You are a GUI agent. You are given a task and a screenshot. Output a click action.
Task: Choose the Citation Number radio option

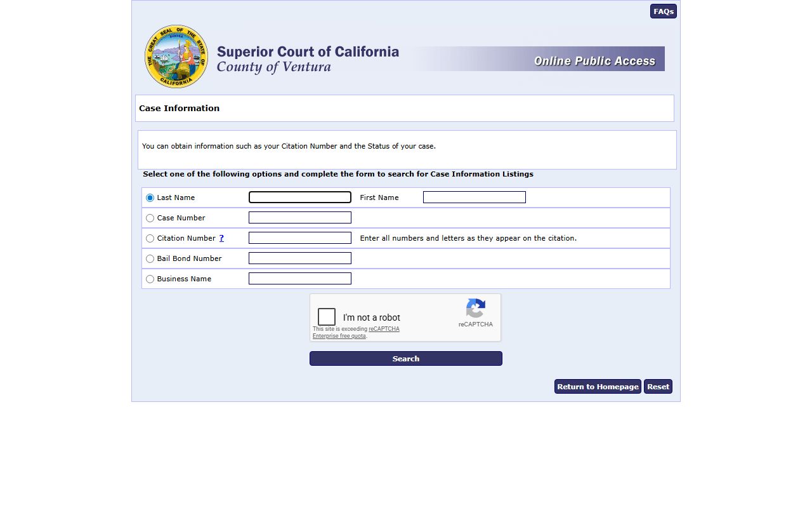[x=150, y=239]
